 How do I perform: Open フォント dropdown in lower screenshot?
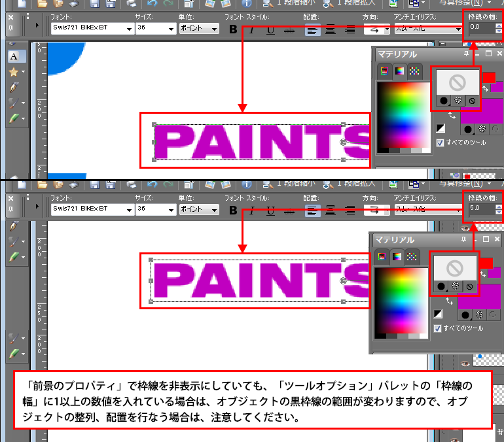click(129, 210)
